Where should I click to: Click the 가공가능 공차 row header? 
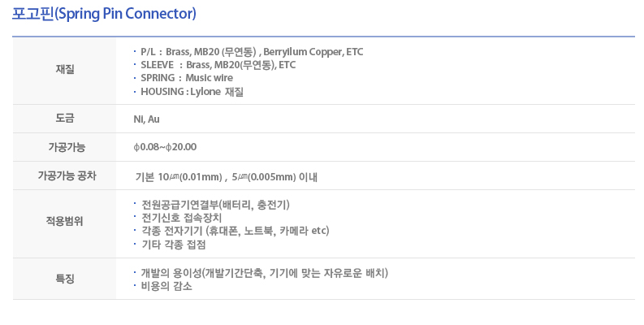[x=65, y=175]
